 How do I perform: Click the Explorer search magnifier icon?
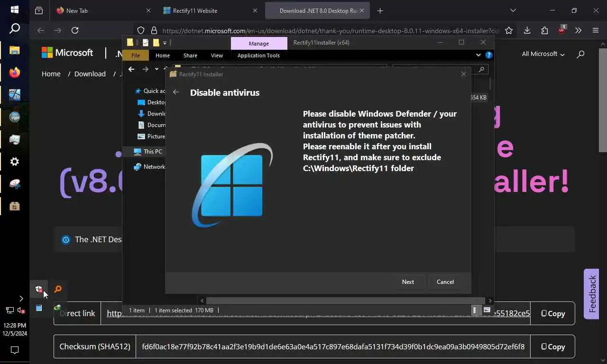(481, 69)
